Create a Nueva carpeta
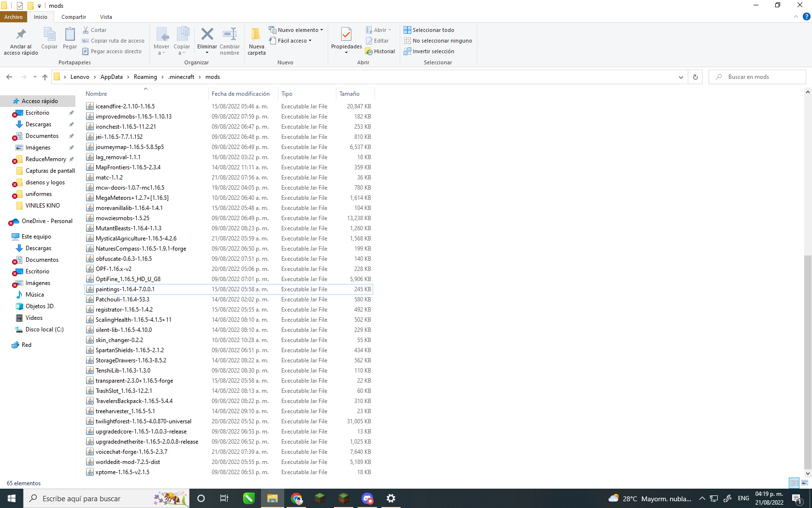812x508 pixels. coord(257,42)
